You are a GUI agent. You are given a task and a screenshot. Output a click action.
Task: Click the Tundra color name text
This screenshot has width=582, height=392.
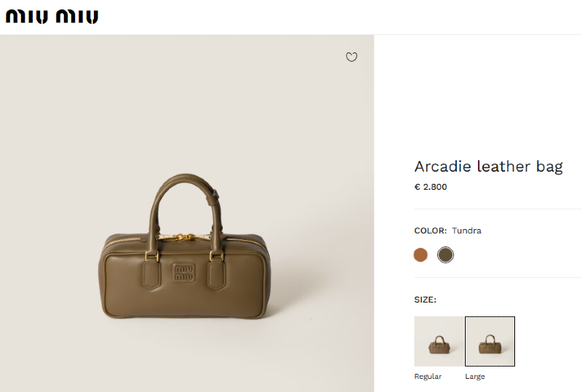pyautogui.click(x=466, y=231)
